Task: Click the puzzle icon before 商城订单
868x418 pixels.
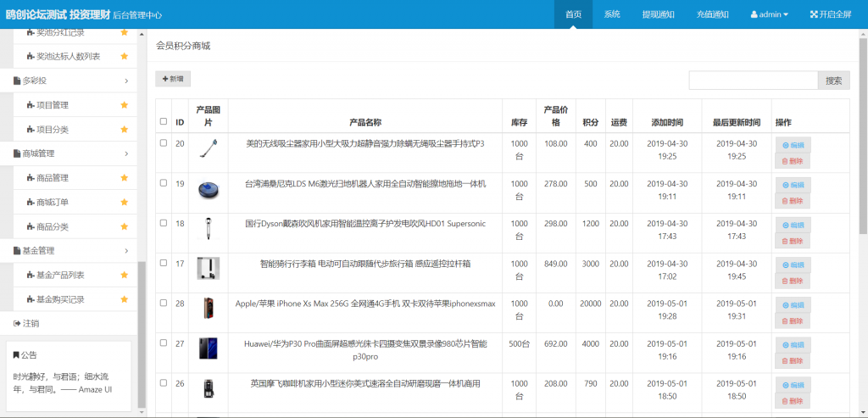Action: tap(30, 203)
